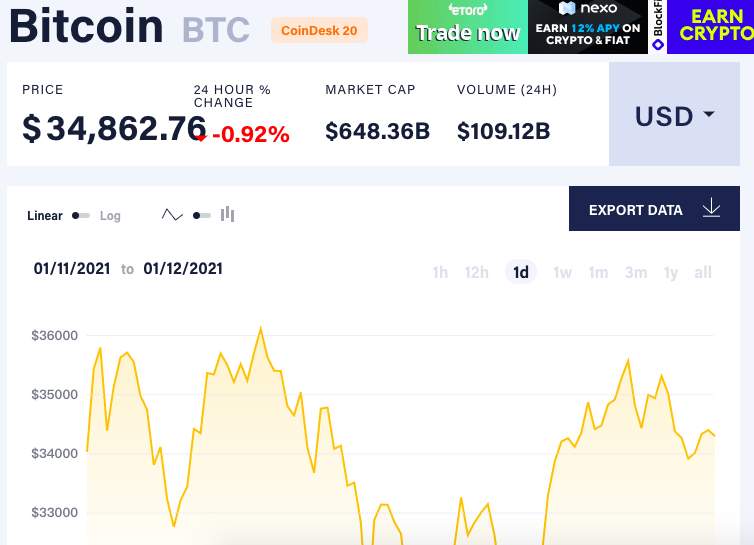This screenshot has width=754, height=545.
Task: Click the red down arrow indicator
Action: 201,138
